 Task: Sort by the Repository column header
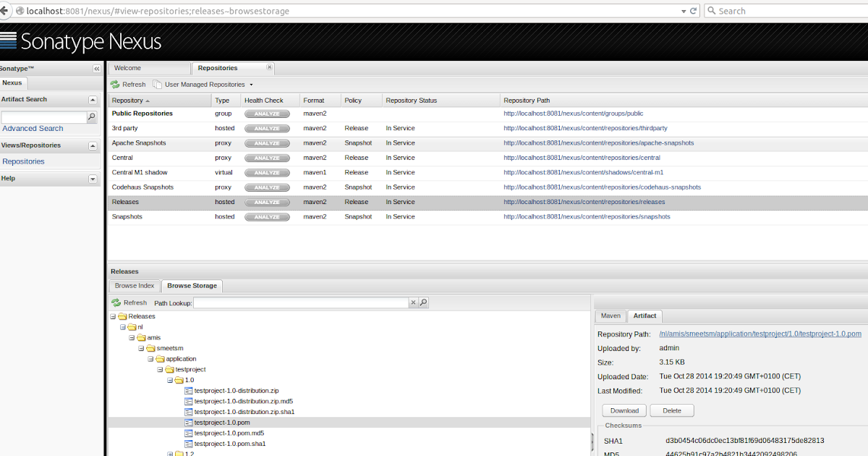click(160, 101)
